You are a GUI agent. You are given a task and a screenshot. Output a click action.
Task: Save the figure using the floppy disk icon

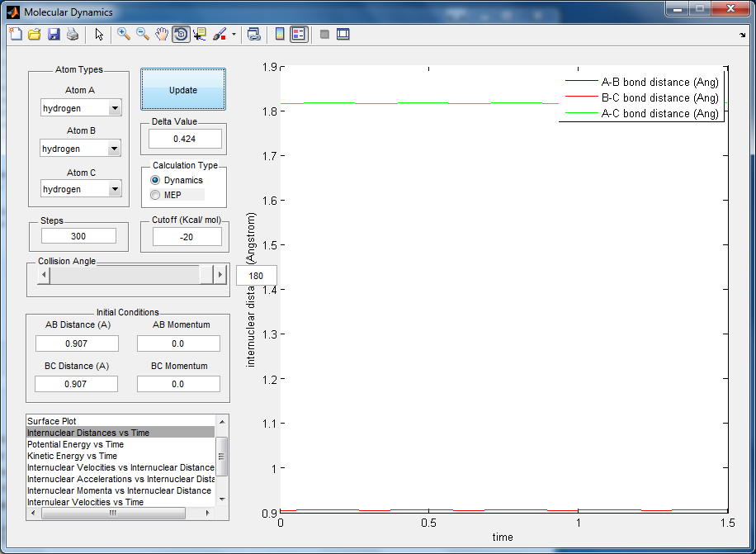pyautogui.click(x=54, y=34)
